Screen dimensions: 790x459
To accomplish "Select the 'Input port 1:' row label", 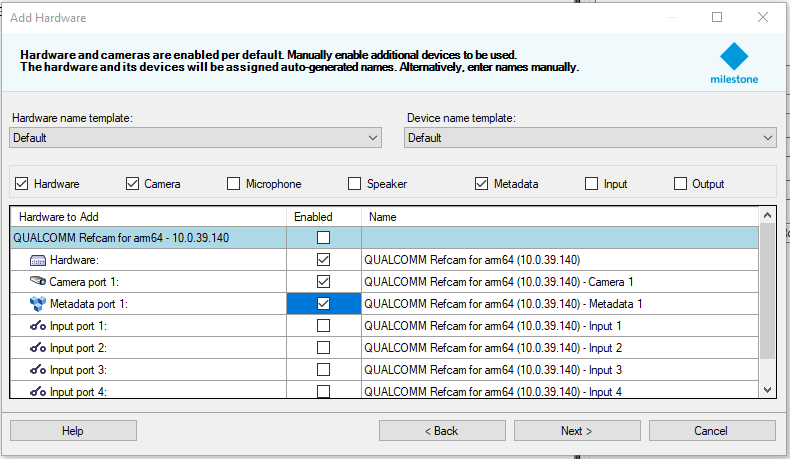I will point(78,326).
